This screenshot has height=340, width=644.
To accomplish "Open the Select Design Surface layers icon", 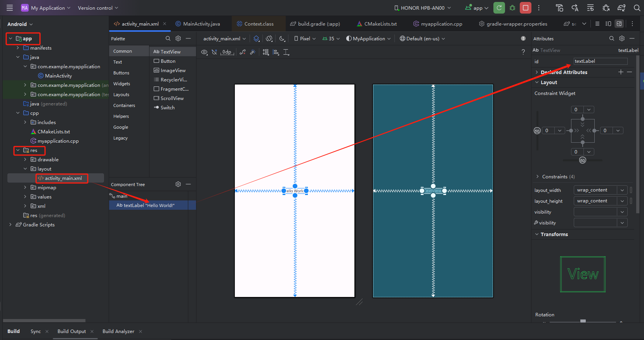I will coord(257,38).
